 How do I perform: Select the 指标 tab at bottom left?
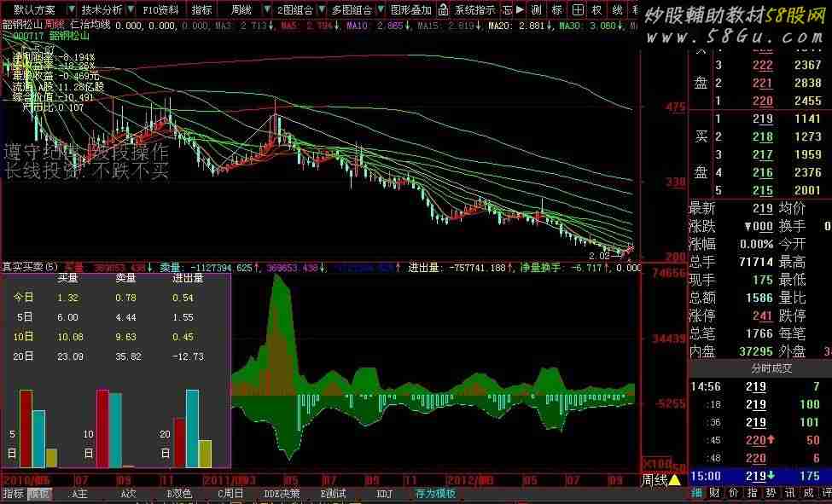pyautogui.click(x=14, y=494)
